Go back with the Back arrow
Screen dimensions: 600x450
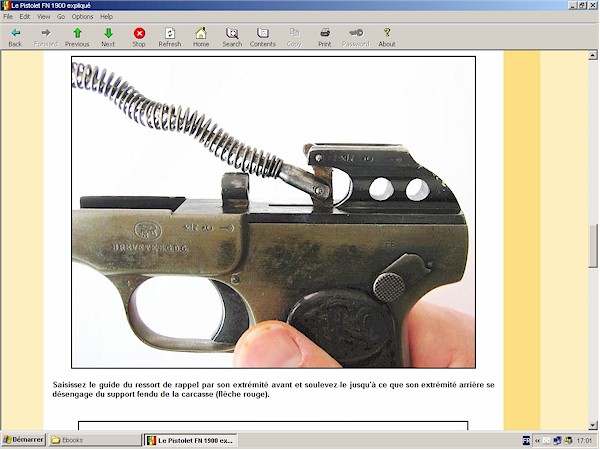coord(15,37)
